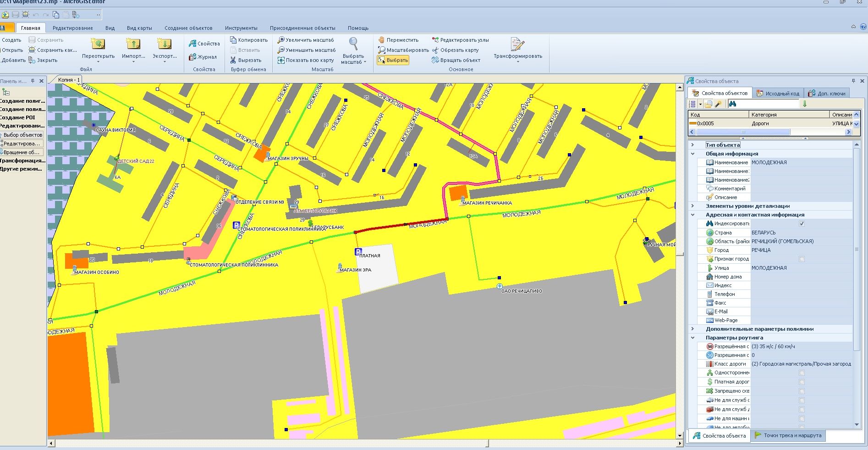Switch to the Исходный код tab
Image resolution: width=868 pixels, height=450 pixels.
click(778, 93)
